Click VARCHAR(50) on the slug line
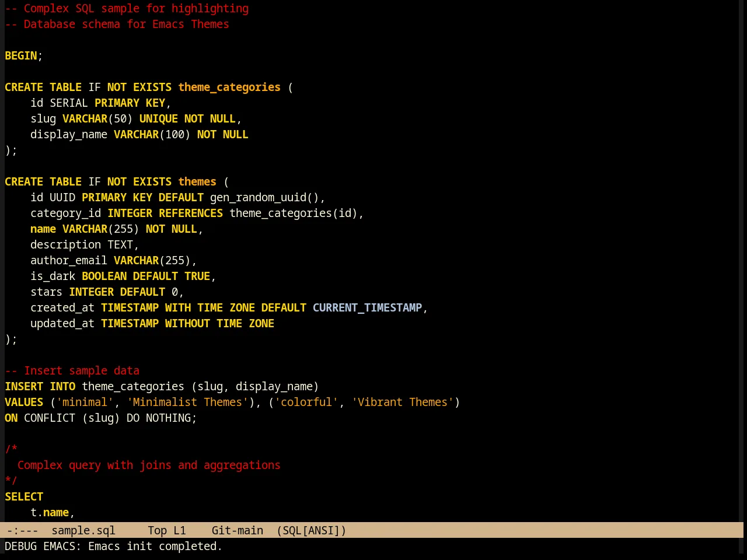 coord(97,118)
